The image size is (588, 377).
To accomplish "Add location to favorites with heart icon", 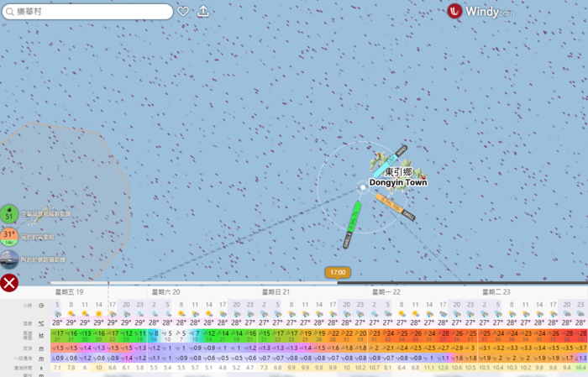I will click(183, 12).
